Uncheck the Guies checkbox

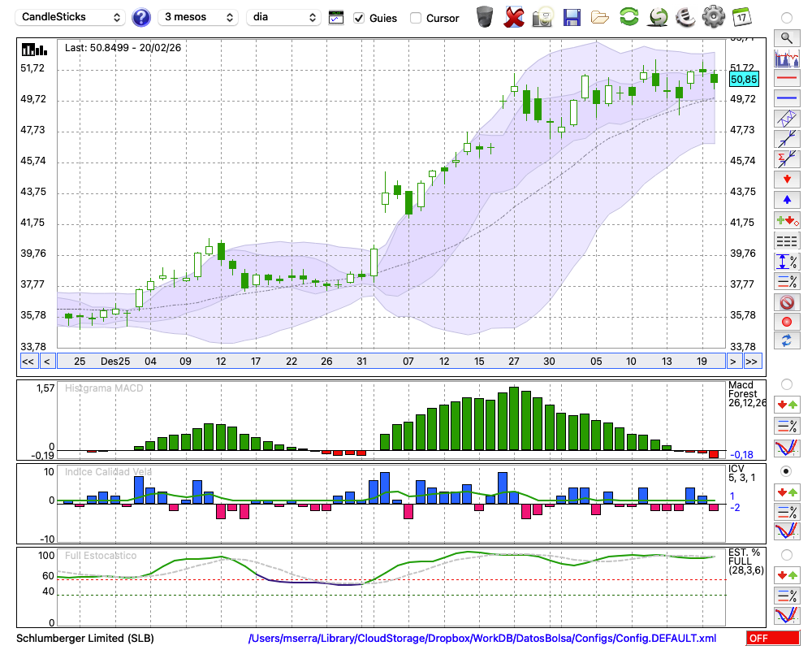tap(360, 18)
